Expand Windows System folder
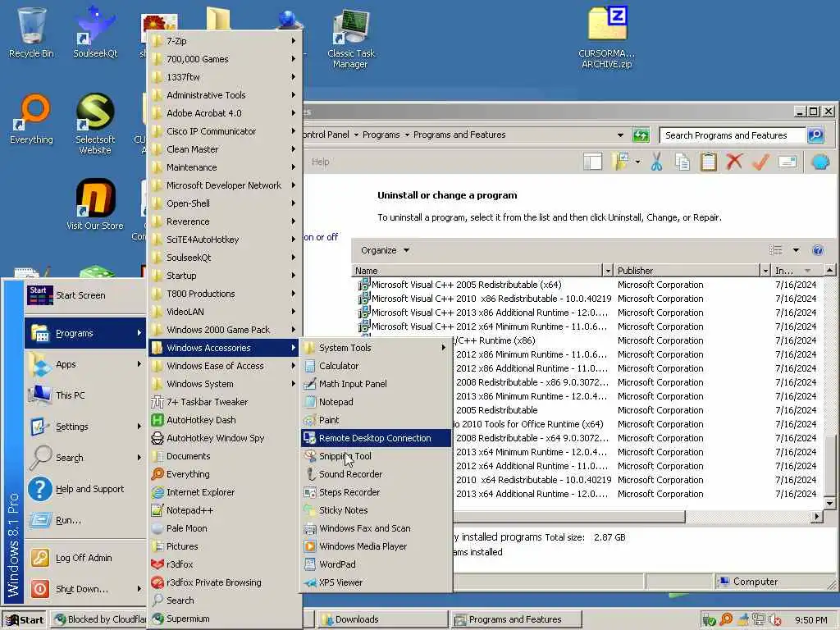 coord(225,384)
